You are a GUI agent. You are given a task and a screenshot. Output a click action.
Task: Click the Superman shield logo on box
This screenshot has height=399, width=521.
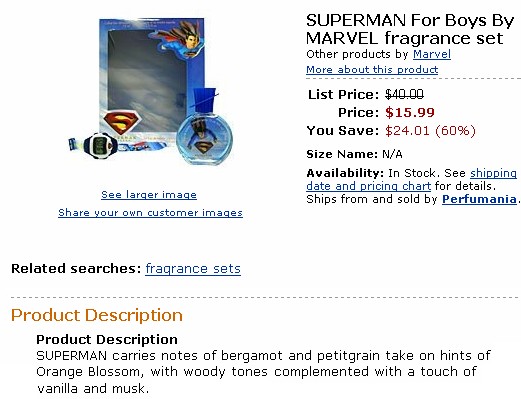click(x=122, y=122)
